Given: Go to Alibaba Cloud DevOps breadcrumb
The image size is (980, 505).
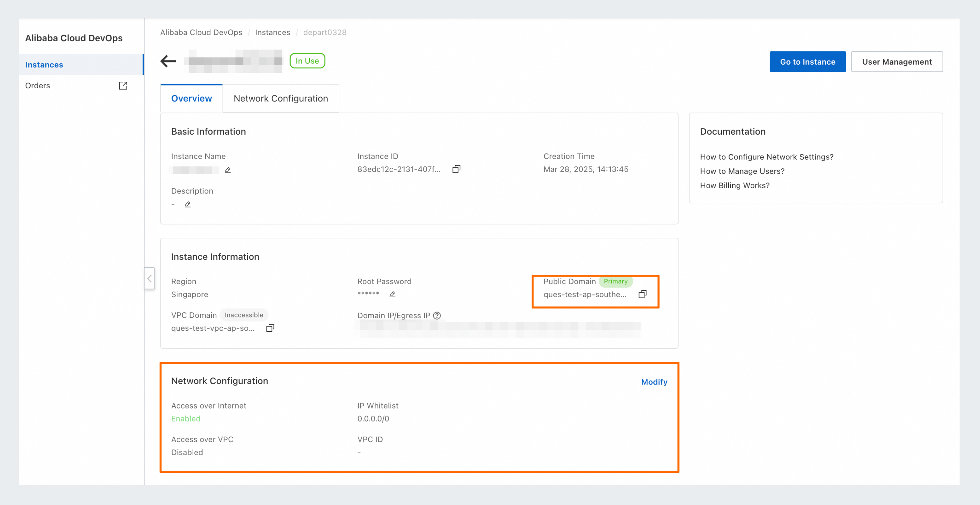Looking at the screenshot, I should coord(201,32).
